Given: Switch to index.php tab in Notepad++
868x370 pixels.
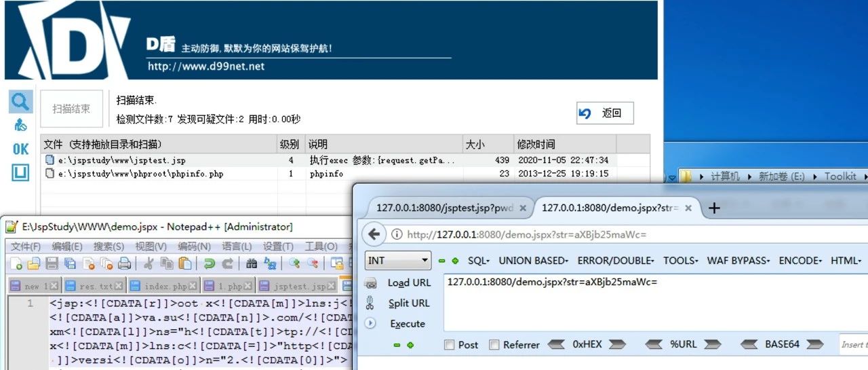Looking at the screenshot, I should [x=163, y=286].
